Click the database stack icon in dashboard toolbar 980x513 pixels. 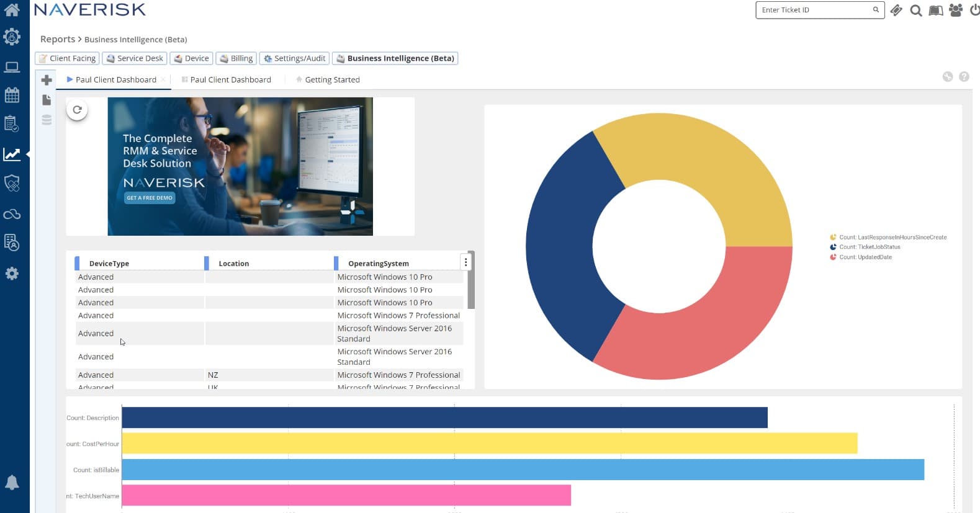[x=47, y=120]
